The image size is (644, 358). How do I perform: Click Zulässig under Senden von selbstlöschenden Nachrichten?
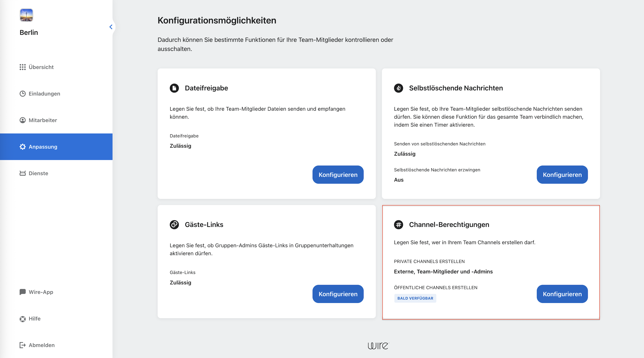tap(405, 154)
